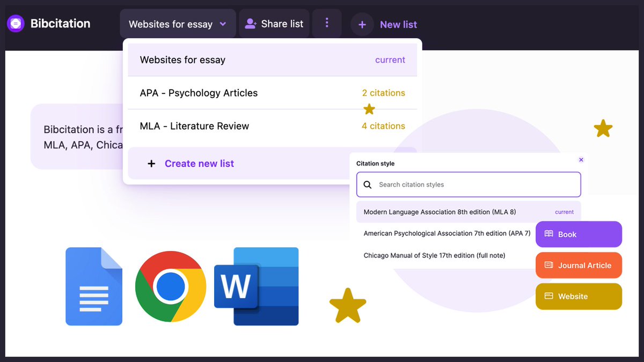Click the "4 citations" count text

[384, 126]
